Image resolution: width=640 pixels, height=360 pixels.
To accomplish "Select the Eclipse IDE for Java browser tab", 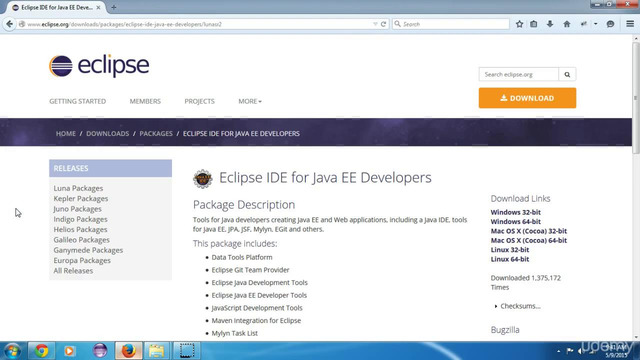I will (56, 7).
